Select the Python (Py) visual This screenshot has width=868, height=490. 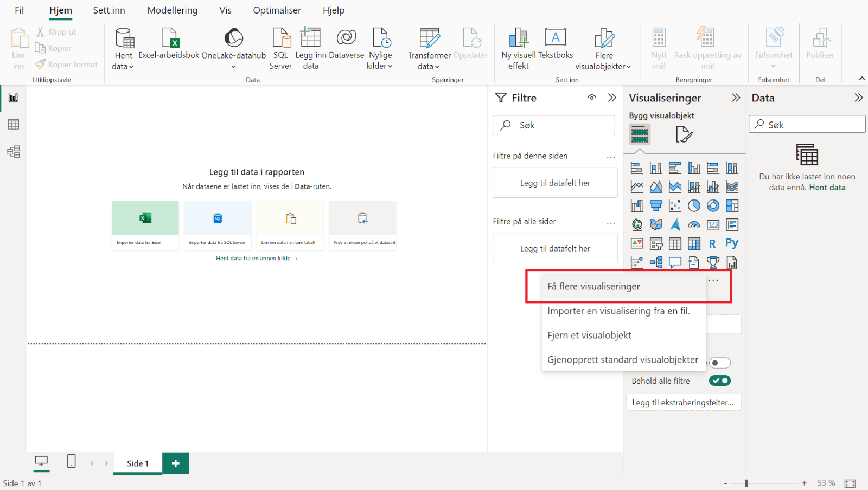pyautogui.click(x=732, y=243)
